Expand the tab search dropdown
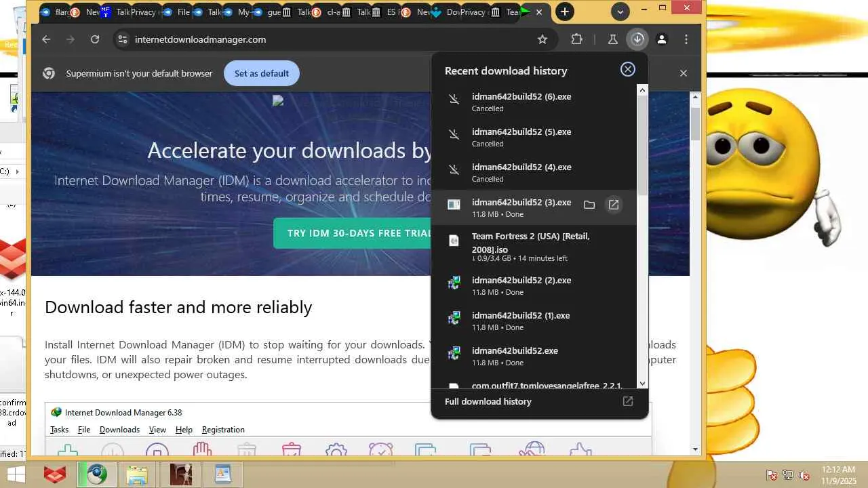The image size is (868, 488). [620, 12]
